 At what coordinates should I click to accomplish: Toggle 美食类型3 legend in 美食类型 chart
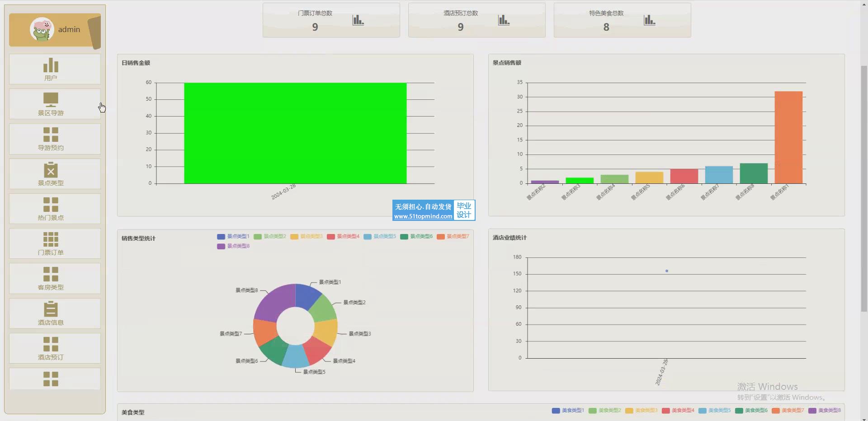(642, 411)
